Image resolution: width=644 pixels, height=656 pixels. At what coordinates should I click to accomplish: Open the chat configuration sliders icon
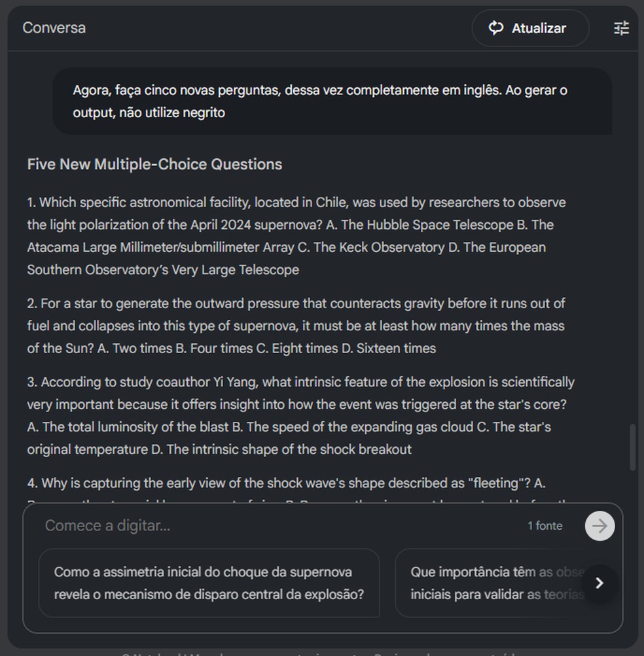point(621,28)
